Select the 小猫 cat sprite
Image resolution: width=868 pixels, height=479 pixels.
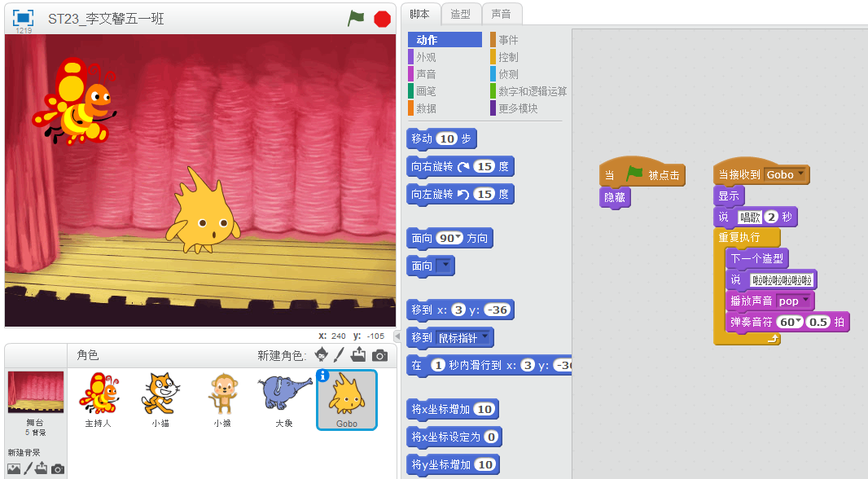[160, 400]
